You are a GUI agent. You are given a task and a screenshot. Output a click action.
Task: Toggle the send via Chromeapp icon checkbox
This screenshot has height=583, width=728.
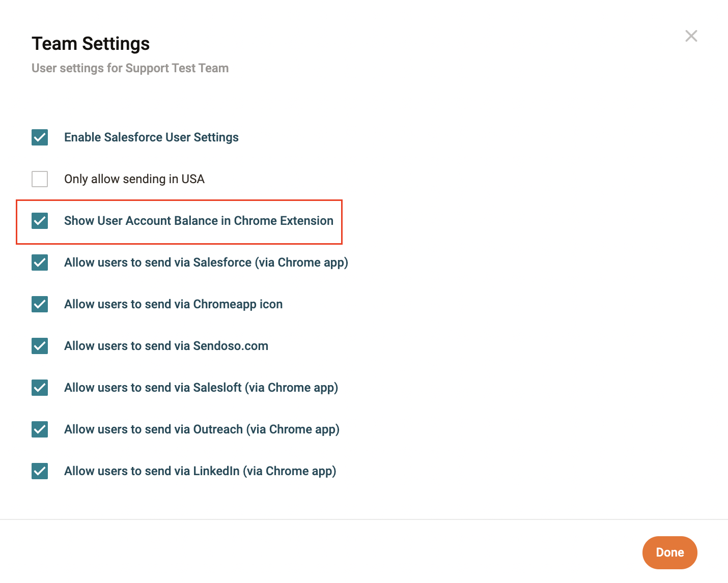(40, 304)
